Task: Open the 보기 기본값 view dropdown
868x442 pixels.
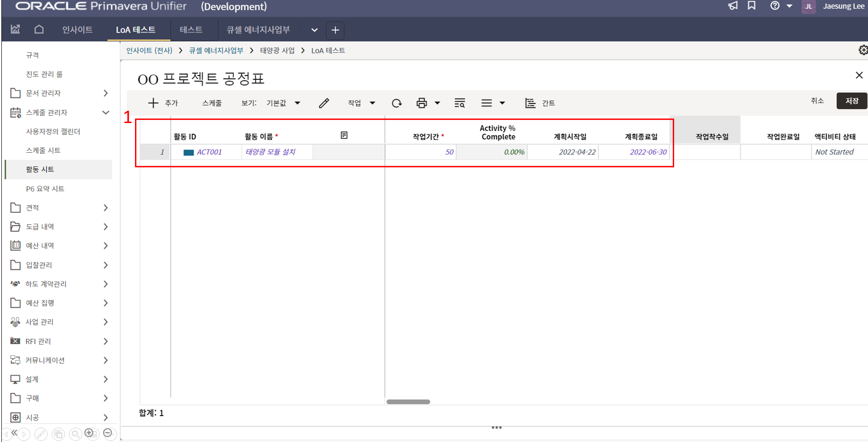Action: pos(283,103)
